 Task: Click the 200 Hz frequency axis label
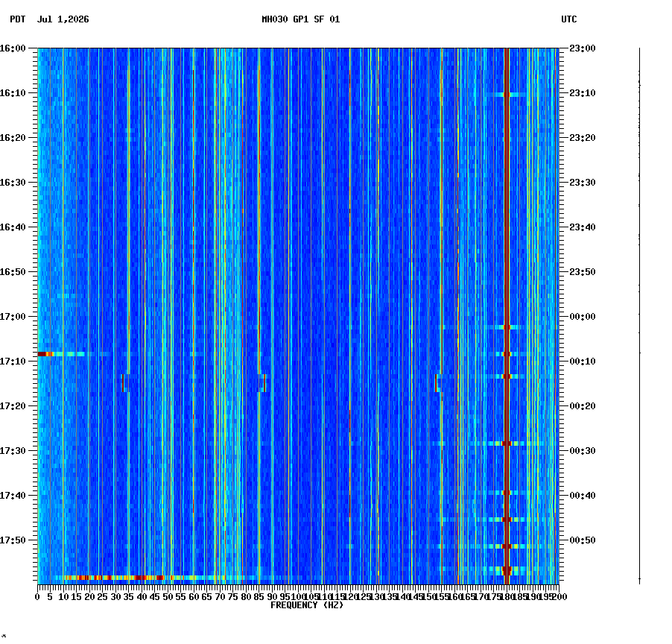click(x=560, y=597)
